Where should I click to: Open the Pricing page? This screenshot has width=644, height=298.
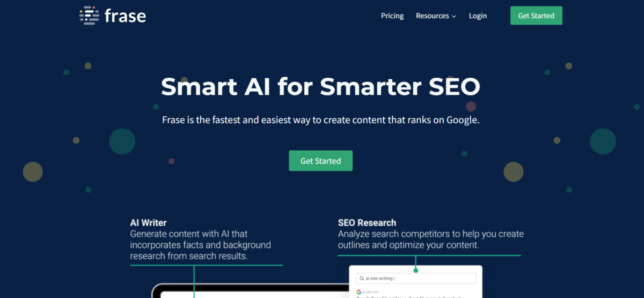point(392,16)
